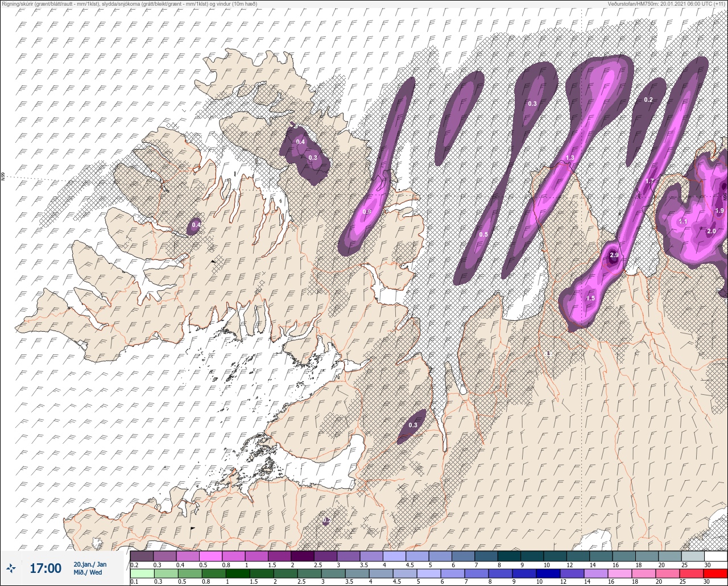728x586 pixels.
Task: Click the 0.2 value in the offshore purple band
Action: coord(648,100)
